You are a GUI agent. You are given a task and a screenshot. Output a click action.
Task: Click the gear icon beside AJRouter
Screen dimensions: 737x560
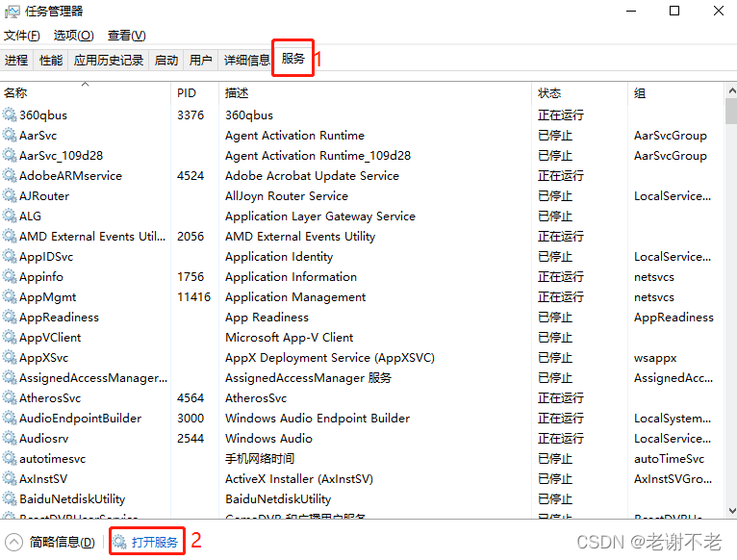pyautogui.click(x=10, y=195)
